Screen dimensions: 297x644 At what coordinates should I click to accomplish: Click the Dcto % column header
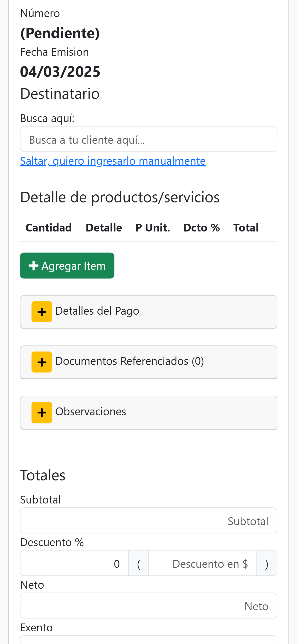(201, 228)
